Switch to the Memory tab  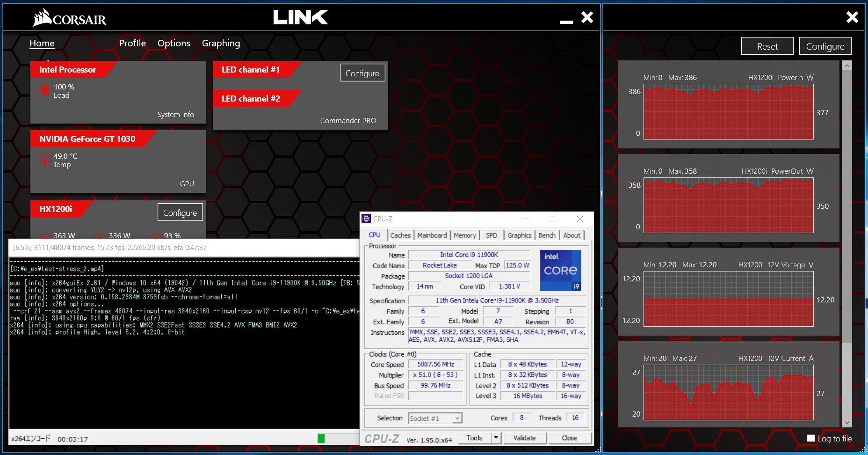464,235
